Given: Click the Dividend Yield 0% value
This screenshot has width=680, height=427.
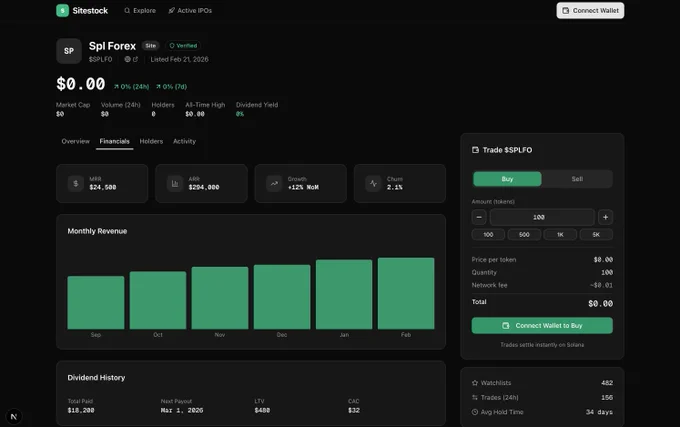Looking at the screenshot, I should [x=240, y=114].
